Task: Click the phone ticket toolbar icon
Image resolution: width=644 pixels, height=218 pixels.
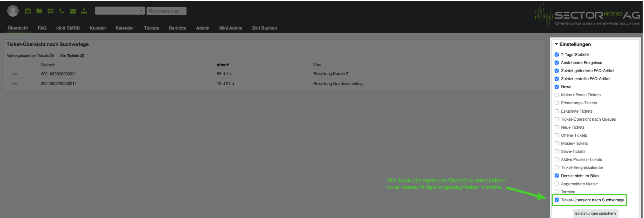Action: coord(62,11)
